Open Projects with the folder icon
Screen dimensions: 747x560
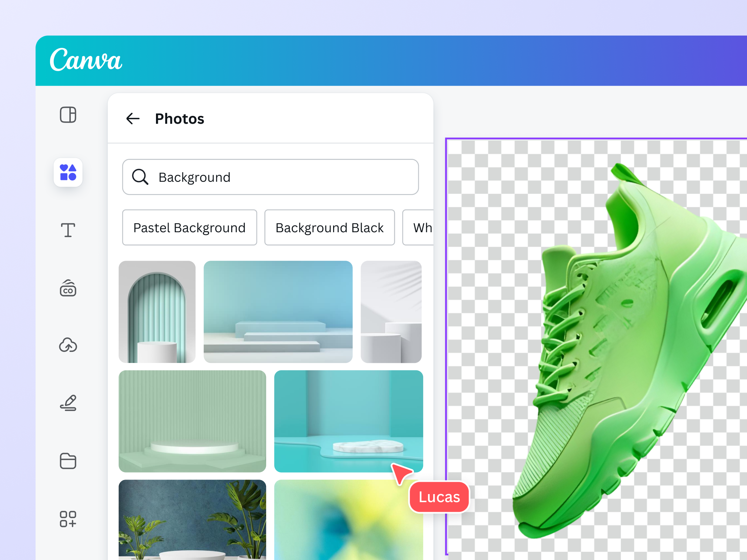point(68,461)
